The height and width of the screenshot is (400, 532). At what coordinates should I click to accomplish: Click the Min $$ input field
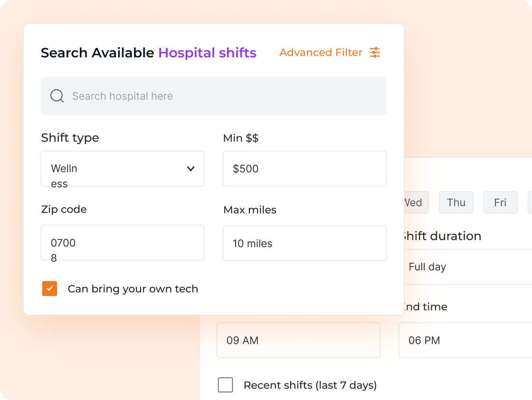coord(304,169)
